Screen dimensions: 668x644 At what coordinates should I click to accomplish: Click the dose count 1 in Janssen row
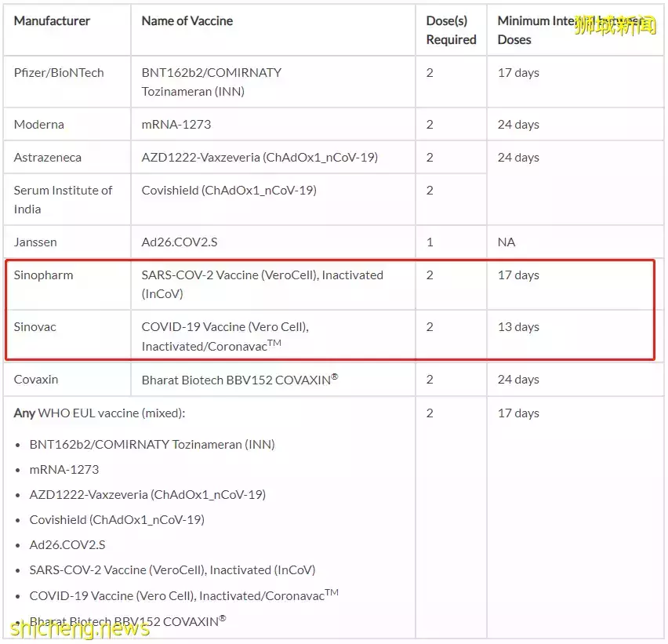pos(430,242)
